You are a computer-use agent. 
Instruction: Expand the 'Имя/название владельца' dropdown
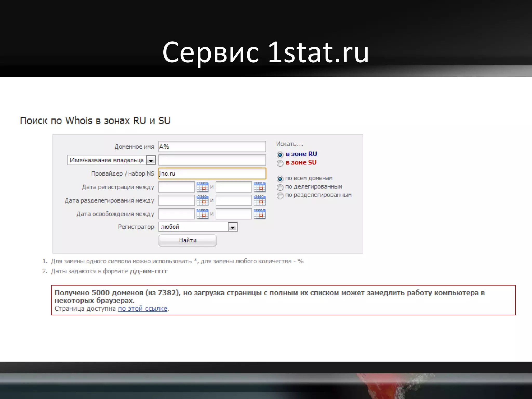tap(111, 160)
